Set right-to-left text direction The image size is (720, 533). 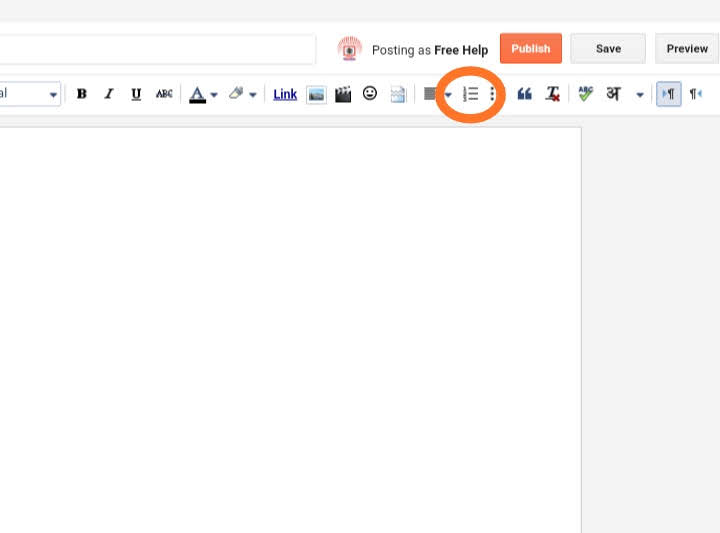(696, 94)
